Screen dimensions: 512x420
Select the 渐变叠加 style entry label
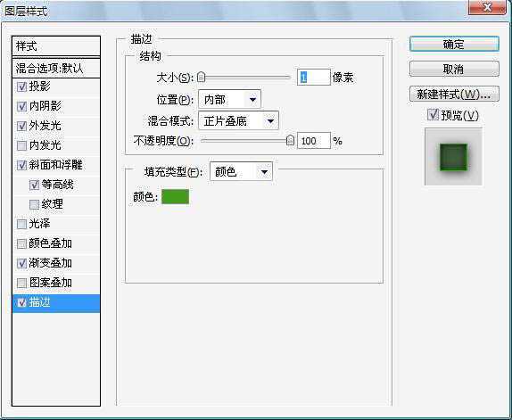click(x=51, y=263)
